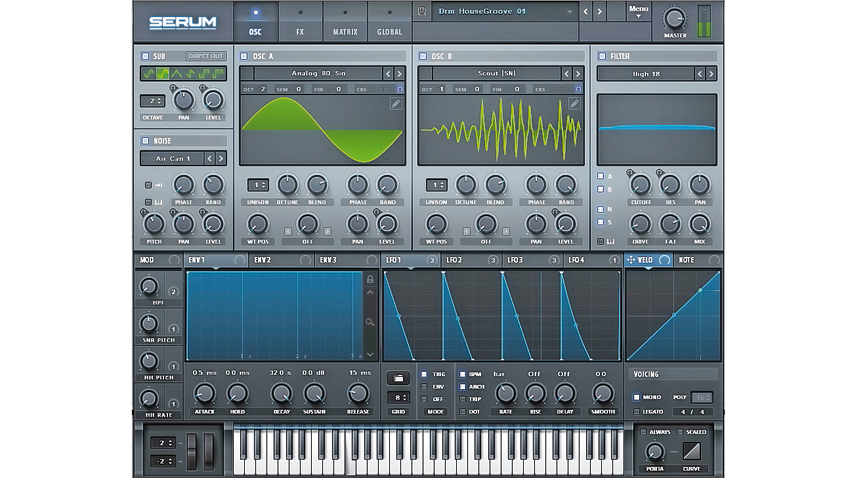
Task: Route OSC A to filter checkbox
Action: point(601,176)
